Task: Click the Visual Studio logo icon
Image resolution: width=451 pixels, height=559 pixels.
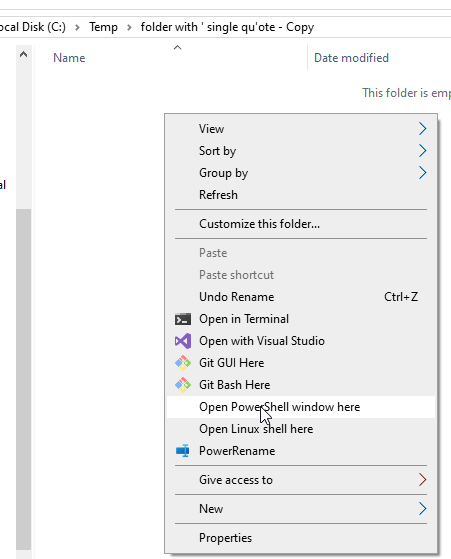Action: (183, 341)
